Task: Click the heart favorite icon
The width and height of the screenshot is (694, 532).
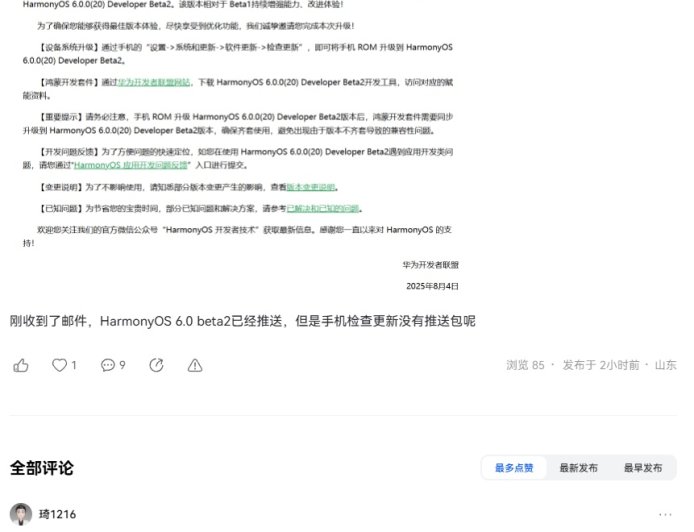Action: 59,365
